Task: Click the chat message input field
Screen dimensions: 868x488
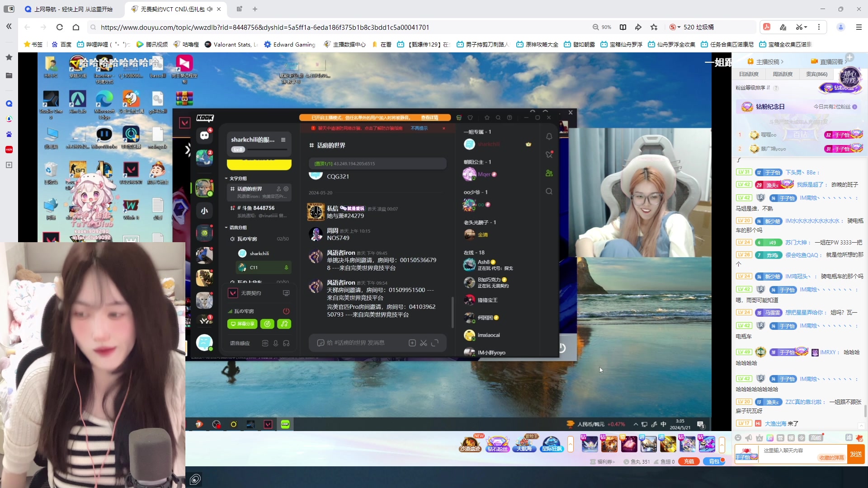Action: [x=789, y=450]
